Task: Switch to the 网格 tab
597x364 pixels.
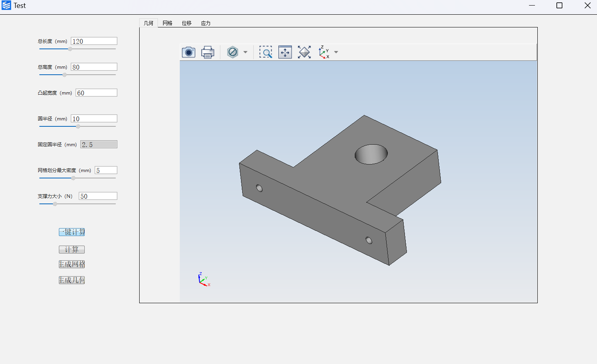Action: [x=168, y=23]
